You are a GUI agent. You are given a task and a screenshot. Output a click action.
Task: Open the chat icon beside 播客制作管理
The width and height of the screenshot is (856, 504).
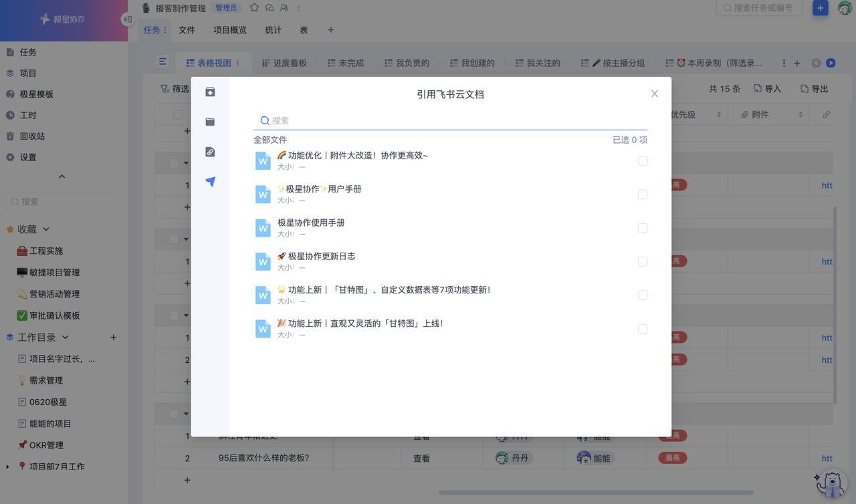point(270,8)
